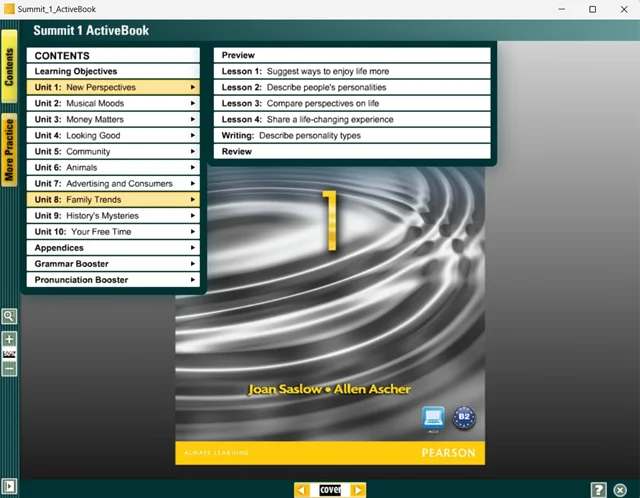The image size is (640, 498).
Task: Click the laptop icon on book cover
Action: coord(433,418)
